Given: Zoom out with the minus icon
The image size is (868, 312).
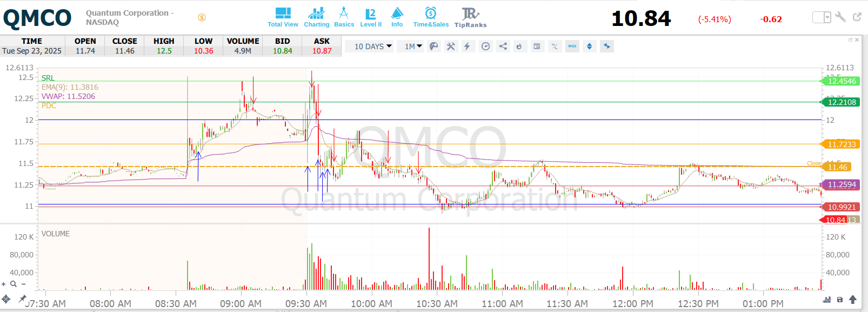Looking at the screenshot, I should click(23, 284).
